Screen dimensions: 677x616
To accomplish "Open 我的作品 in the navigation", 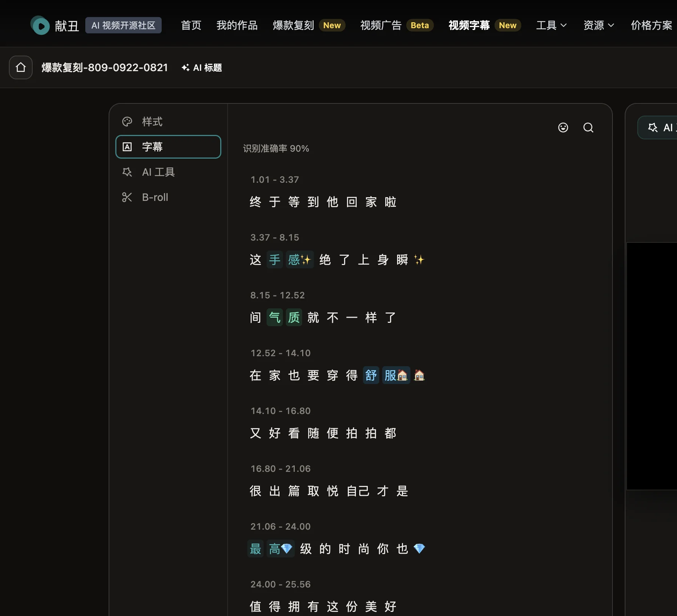I will (x=237, y=25).
